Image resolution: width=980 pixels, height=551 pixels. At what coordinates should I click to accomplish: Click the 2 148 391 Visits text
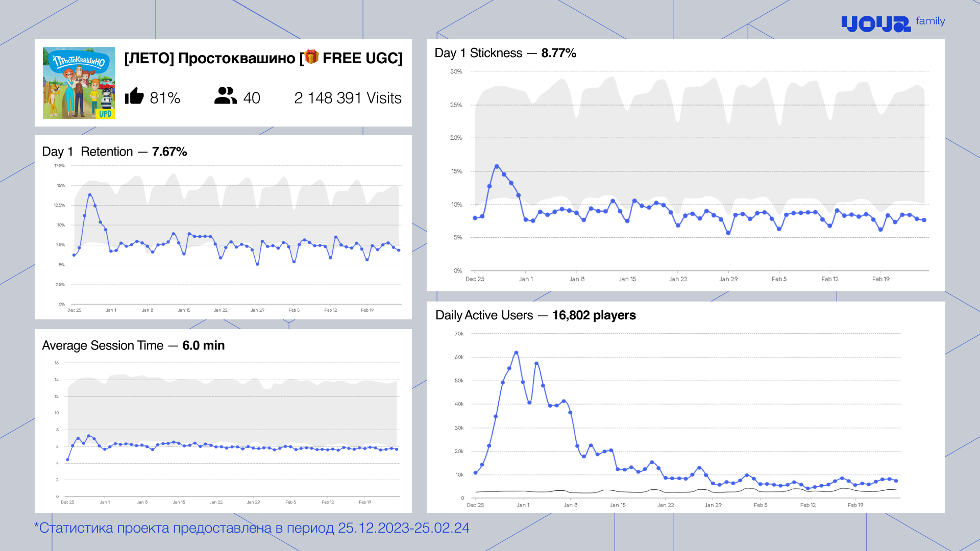[348, 98]
